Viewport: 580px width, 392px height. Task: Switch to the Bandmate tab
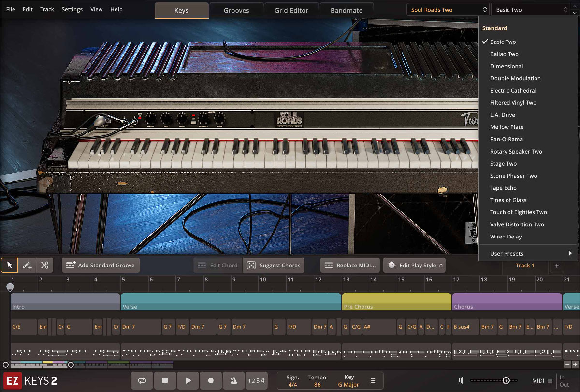click(x=347, y=10)
